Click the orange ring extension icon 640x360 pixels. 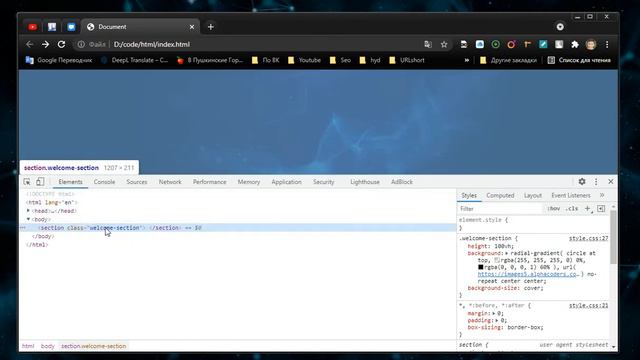click(511, 44)
